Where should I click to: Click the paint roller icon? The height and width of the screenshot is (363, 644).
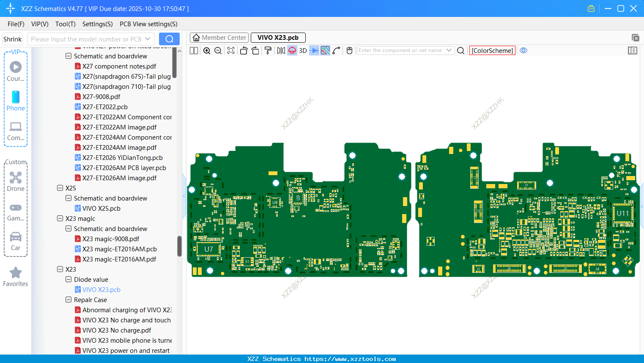click(268, 51)
